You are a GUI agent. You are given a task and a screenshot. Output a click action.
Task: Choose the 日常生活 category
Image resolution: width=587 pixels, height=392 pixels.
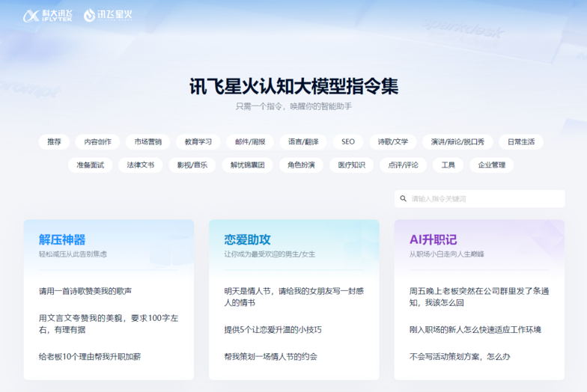[x=521, y=142]
